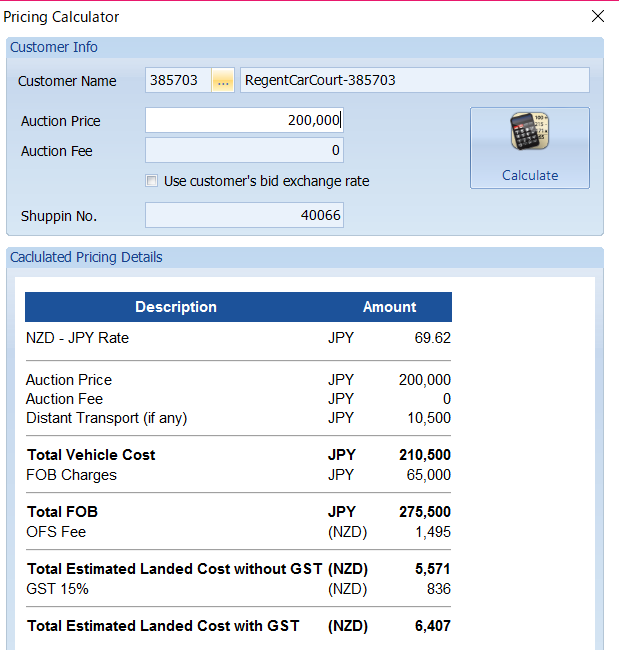
Task: Click the OFS Fee row
Action: coord(238,532)
